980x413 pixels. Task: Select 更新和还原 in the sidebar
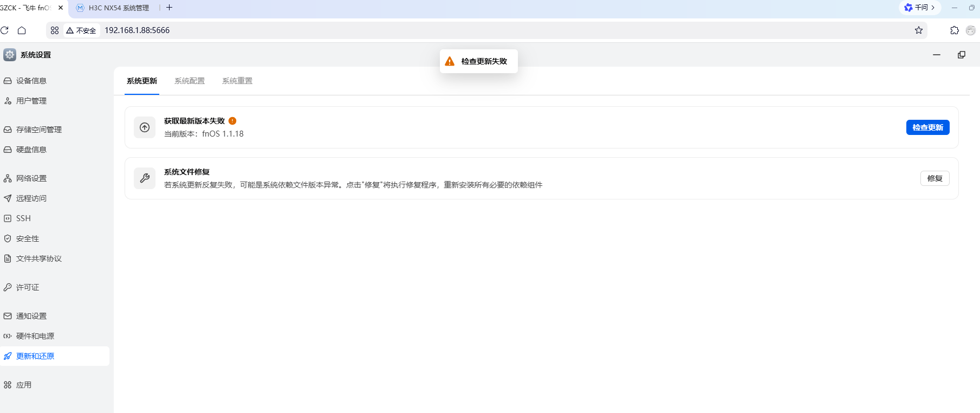(x=55, y=356)
